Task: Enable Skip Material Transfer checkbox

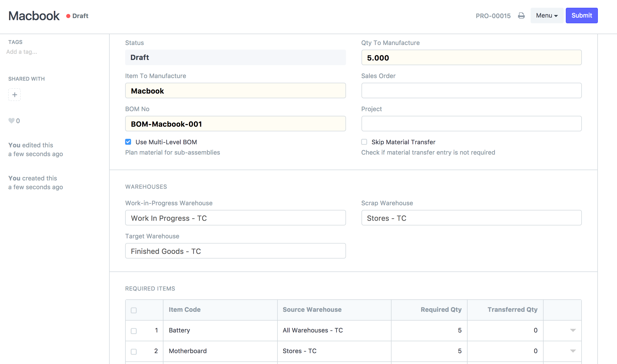Action: pos(364,142)
